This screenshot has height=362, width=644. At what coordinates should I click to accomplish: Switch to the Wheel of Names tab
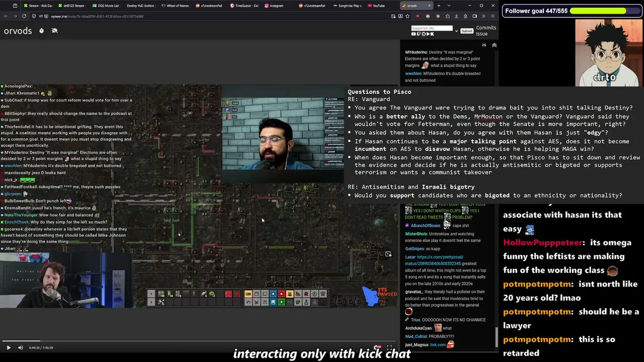175,6
